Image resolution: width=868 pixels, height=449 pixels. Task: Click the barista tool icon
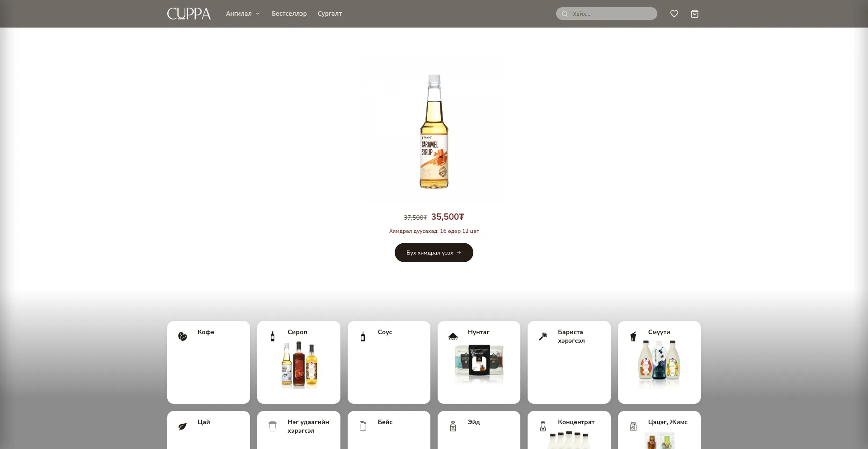543,336
